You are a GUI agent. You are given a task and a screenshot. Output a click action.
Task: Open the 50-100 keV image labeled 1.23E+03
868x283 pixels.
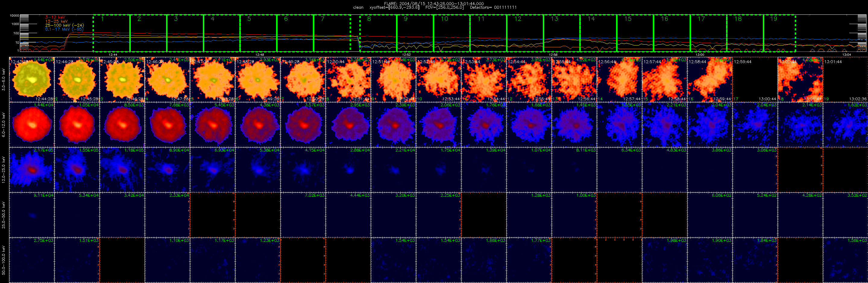coord(258,260)
